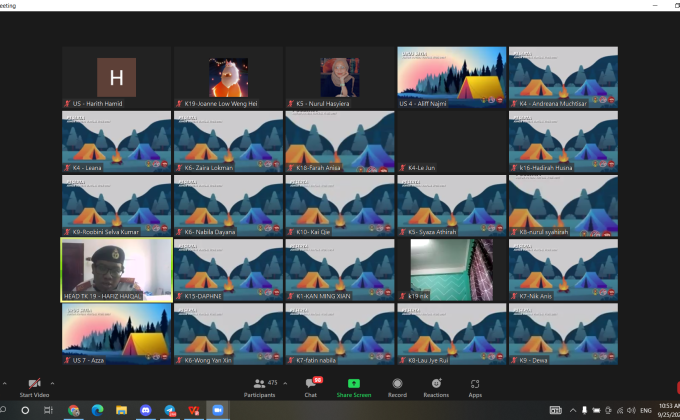680x420 pixels.
Task: Select the K9 - Dewa participant tile
Action: [x=563, y=334]
